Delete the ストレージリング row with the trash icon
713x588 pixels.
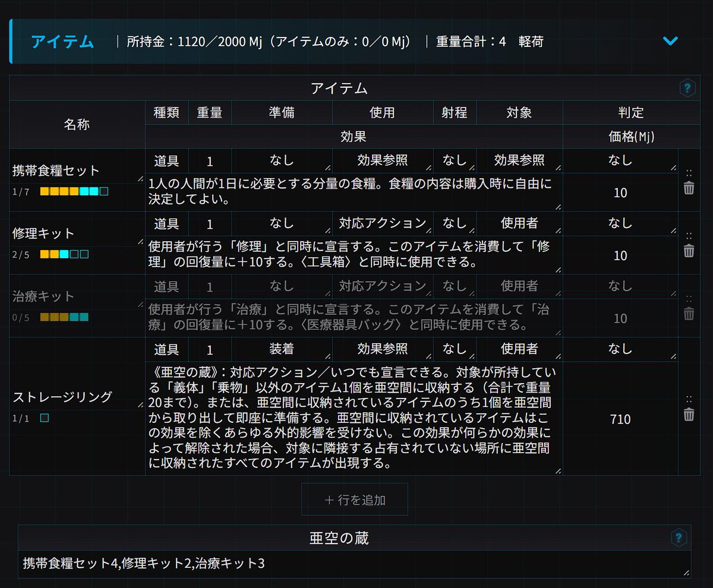tap(689, 415)
